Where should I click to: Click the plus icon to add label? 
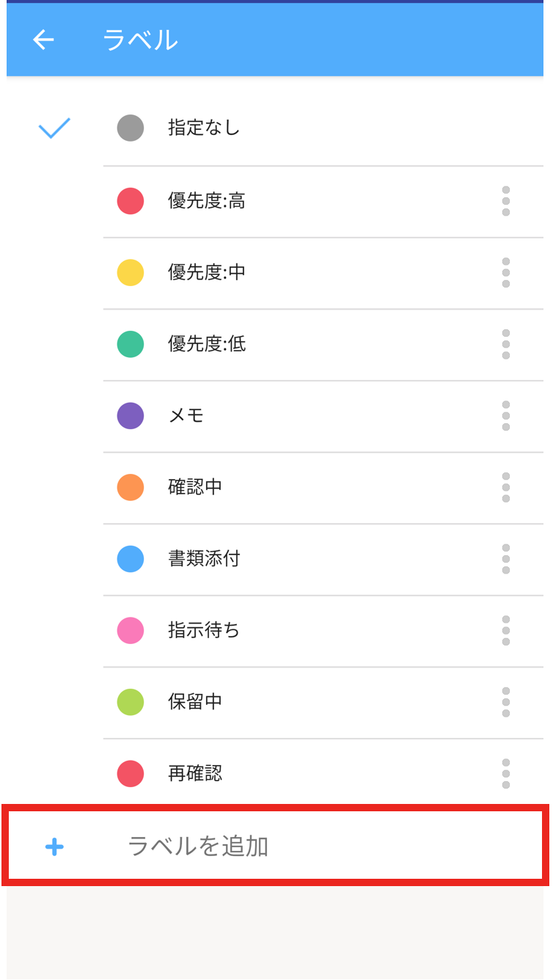pos(54,847)
